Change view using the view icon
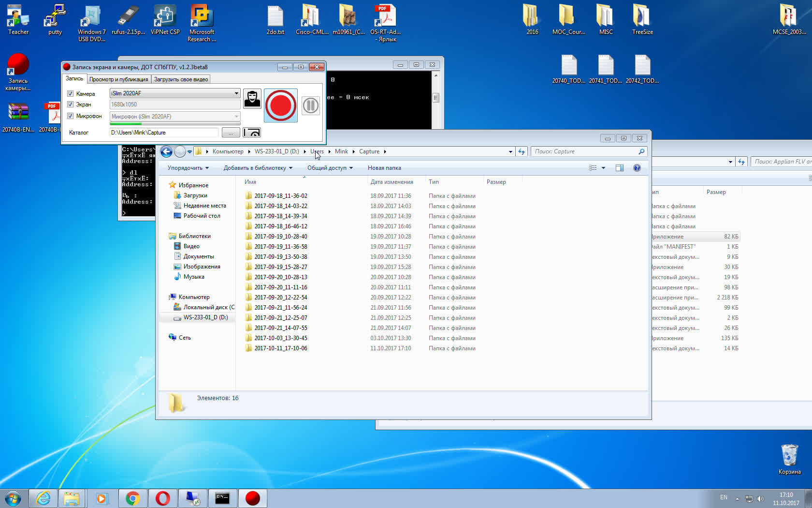The height and width of the screenshot is (508, 812). pos(593,168)
